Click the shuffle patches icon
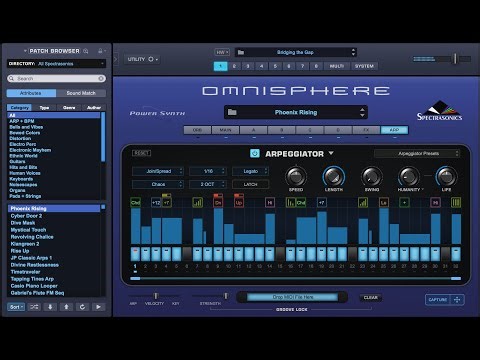 [34, 307]
